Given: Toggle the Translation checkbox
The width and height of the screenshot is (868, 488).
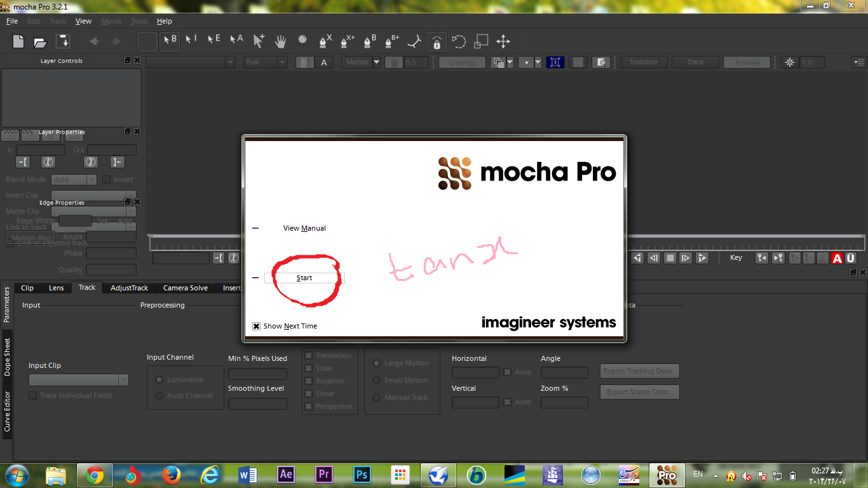Looking at the screenshot, I should point(308,356).
